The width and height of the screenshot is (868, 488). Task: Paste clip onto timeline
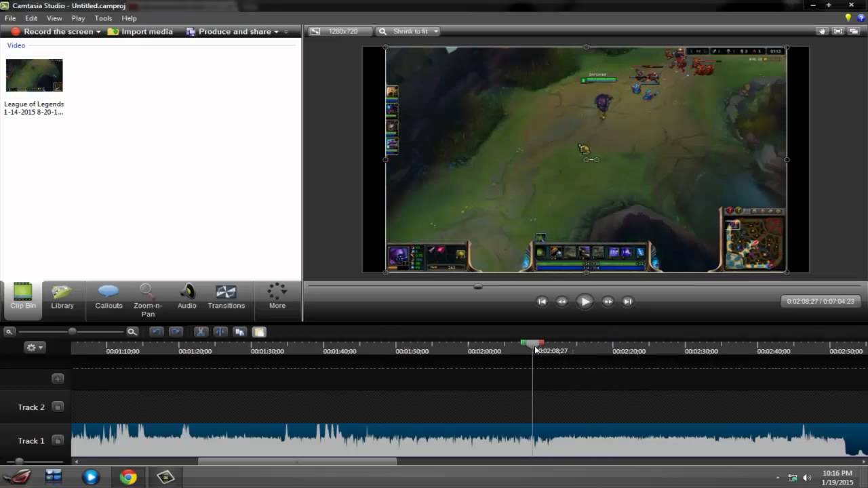[259, 332]
